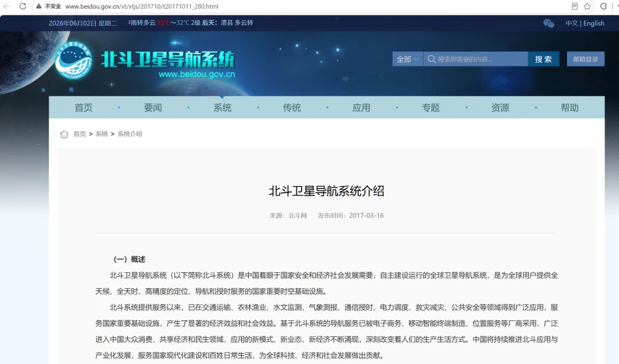Click the www.beidou.gov.cn text under the logo

197,74
